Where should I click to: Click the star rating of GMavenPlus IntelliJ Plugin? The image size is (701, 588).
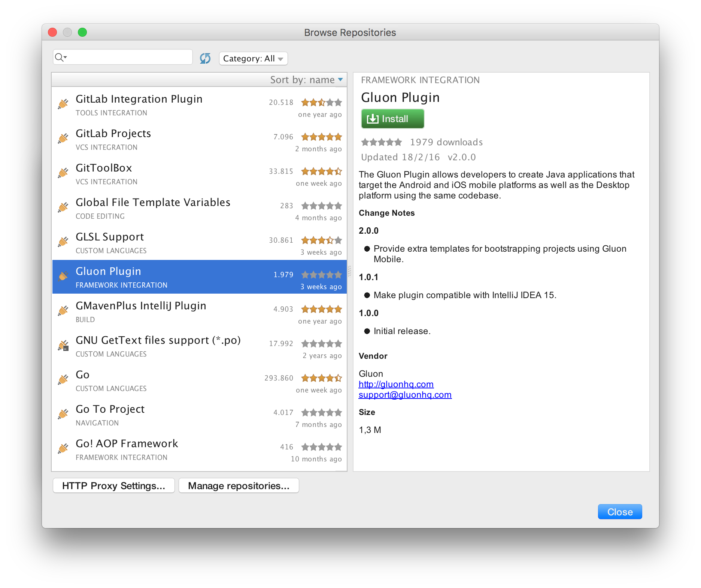pos(322,309)
